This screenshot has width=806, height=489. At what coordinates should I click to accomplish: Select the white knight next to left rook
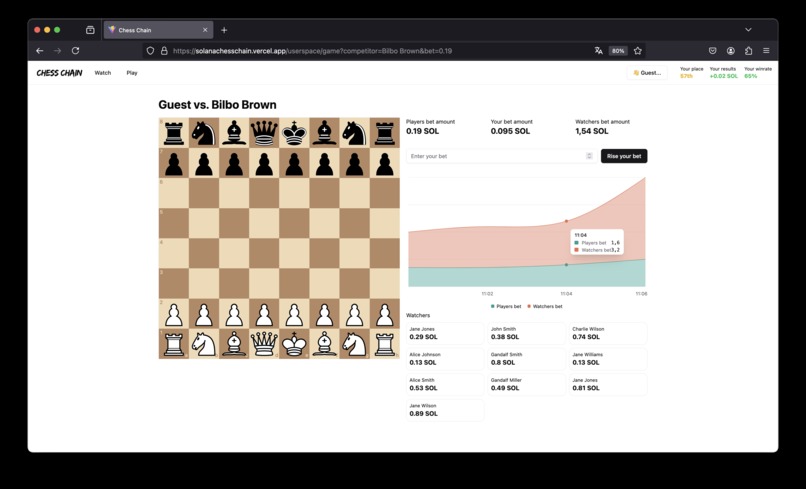coord(204,344)
